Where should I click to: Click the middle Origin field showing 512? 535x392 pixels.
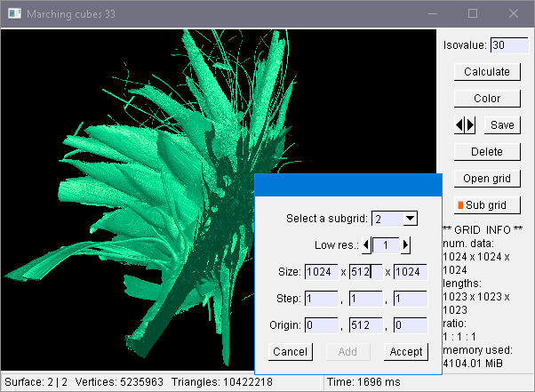(365, 325)
